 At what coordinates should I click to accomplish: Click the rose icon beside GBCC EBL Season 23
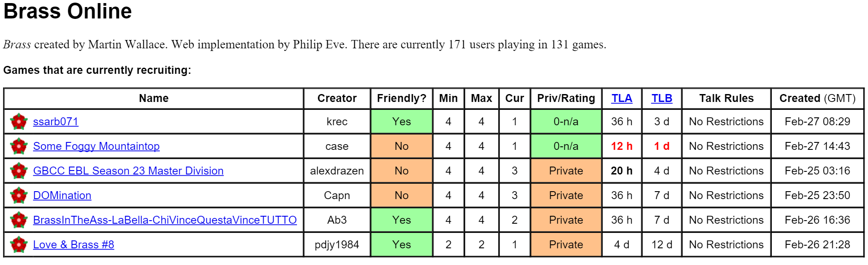tap(19, 171)
